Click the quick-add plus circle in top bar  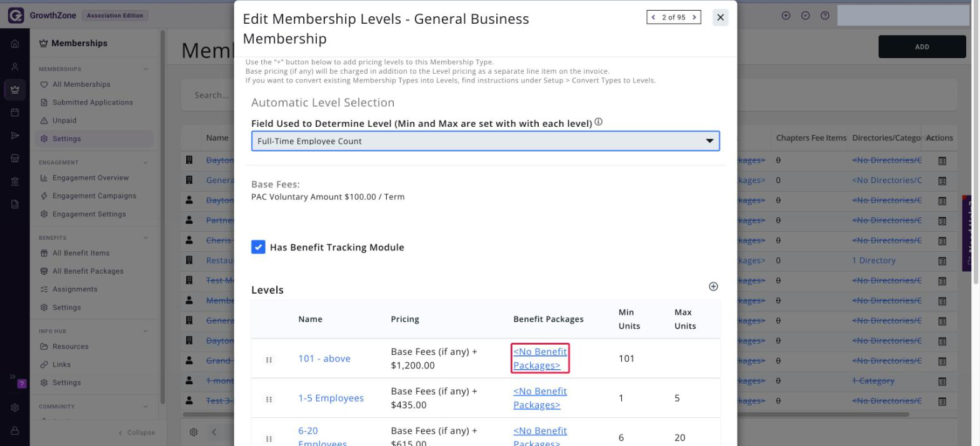786,16
